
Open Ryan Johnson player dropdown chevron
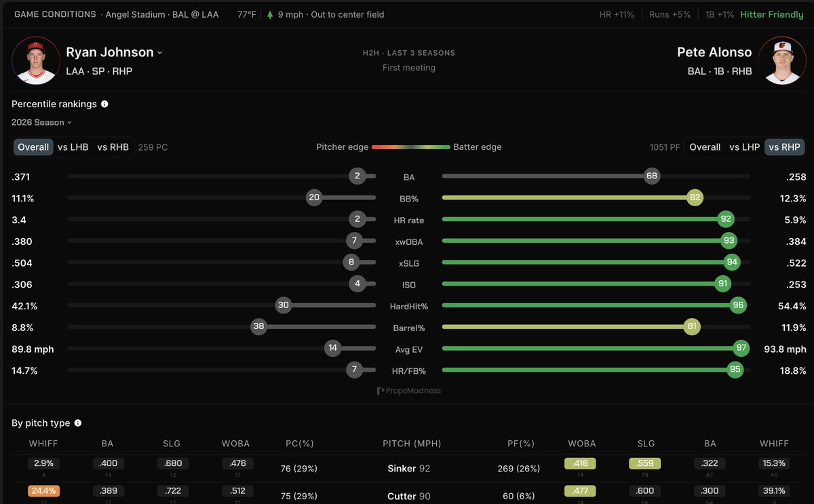(159, 53)
